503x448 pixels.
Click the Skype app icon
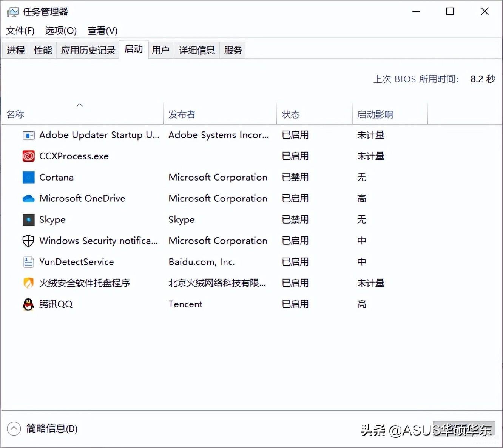[x=29, y=219]
